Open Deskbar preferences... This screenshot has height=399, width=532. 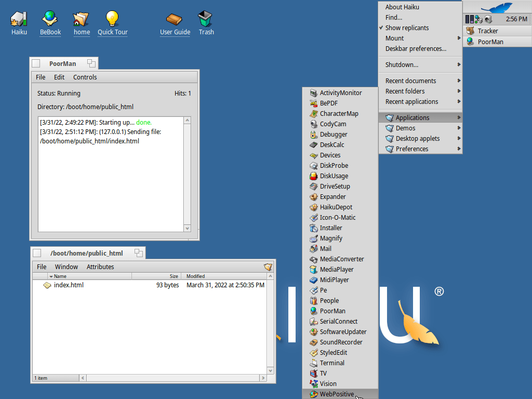tap(420, 48)
